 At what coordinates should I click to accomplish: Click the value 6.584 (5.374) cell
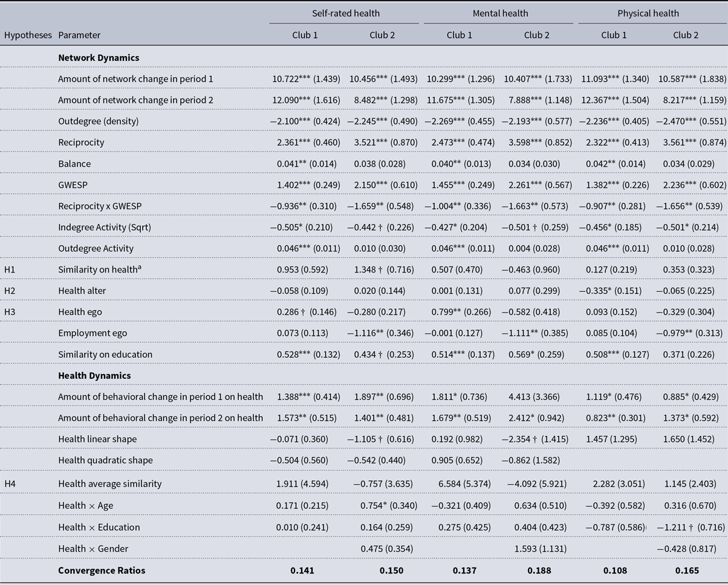coord(460,483)
